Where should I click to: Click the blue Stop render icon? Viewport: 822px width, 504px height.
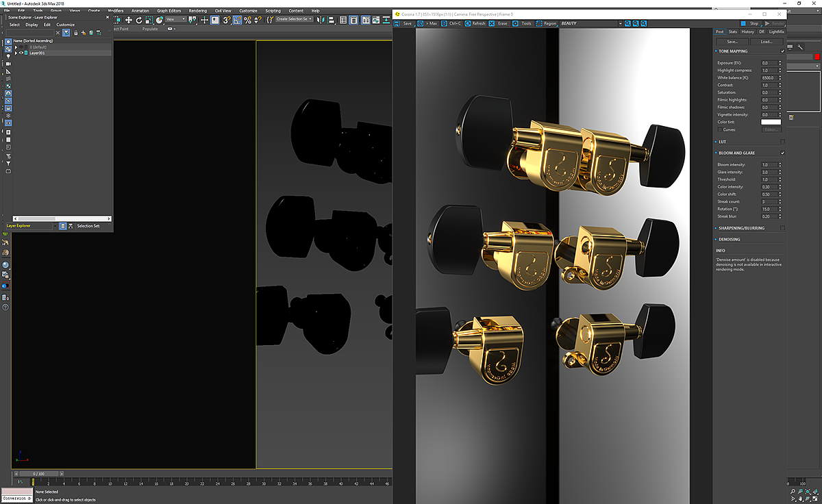tap(743, 23)
